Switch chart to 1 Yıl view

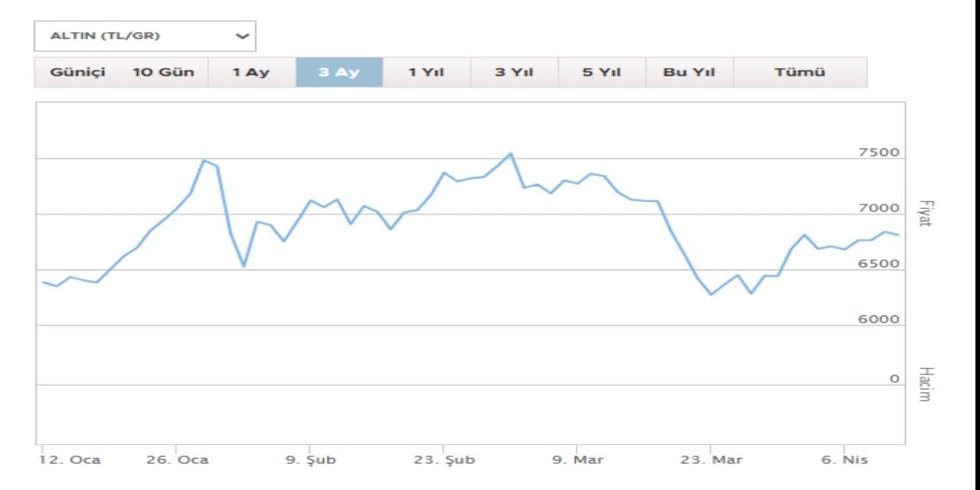[426, 73]
